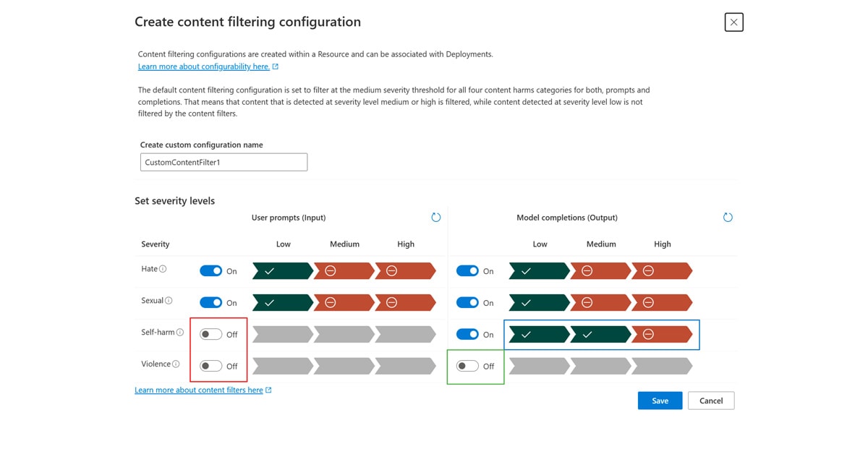The image size is (868, 454).
Task: Click the User prompts (Input) header
Action: [289, 218]
